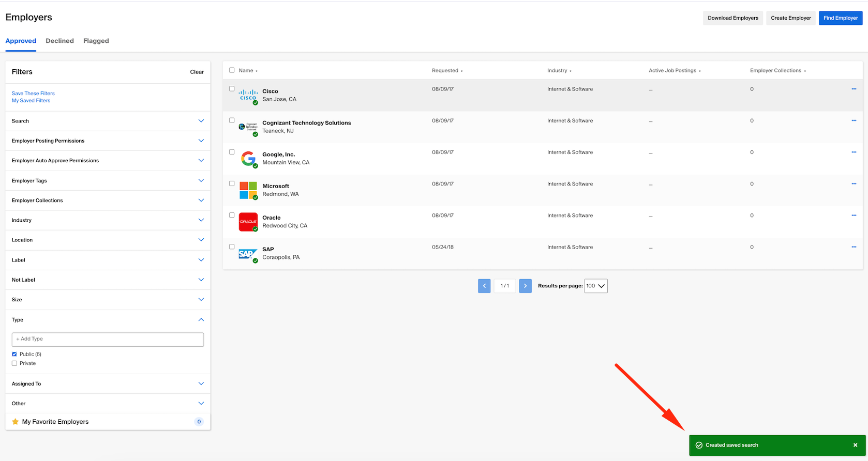Tick the Microsoft row checkbox
The image size is (868, 461).
(x=232, y=183)
